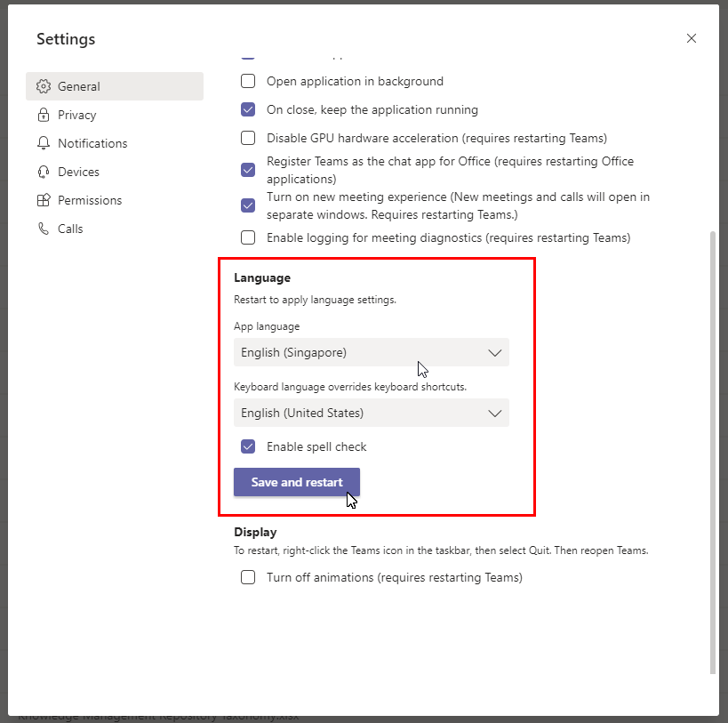This screenshot has height=723, width=728.
Task: Click the 'App language' label
Action: click(267, 326)
